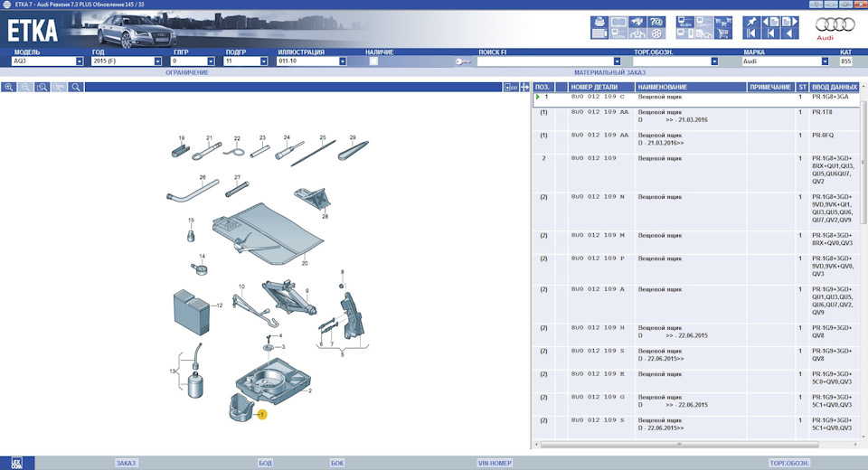Click the illustration panel layout toggle icon

[x=511, y=87]
